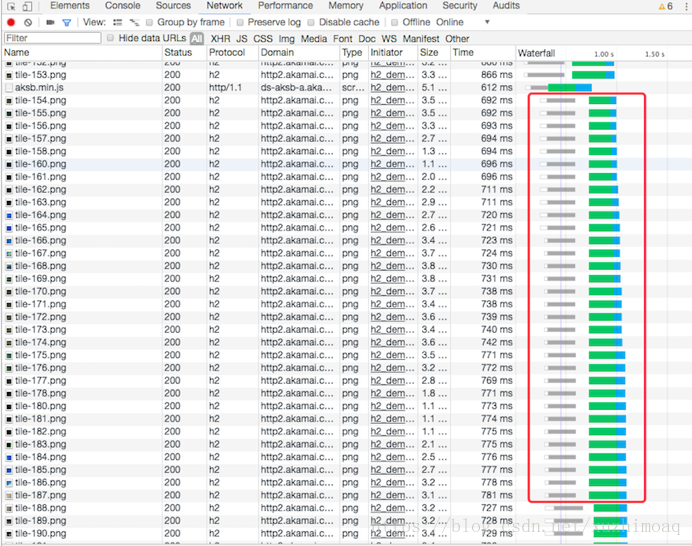Filter requests by JS
The height and width of the screenshot is (546, 692).
click(241, 39)
